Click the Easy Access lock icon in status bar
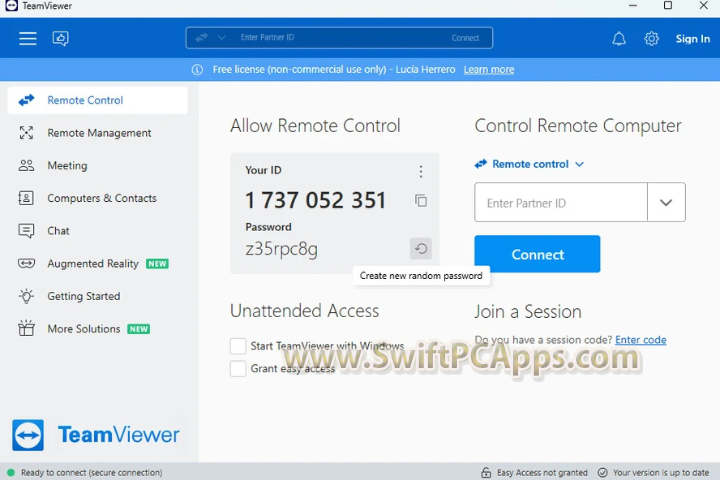720x480 pixels. [486, 473]
